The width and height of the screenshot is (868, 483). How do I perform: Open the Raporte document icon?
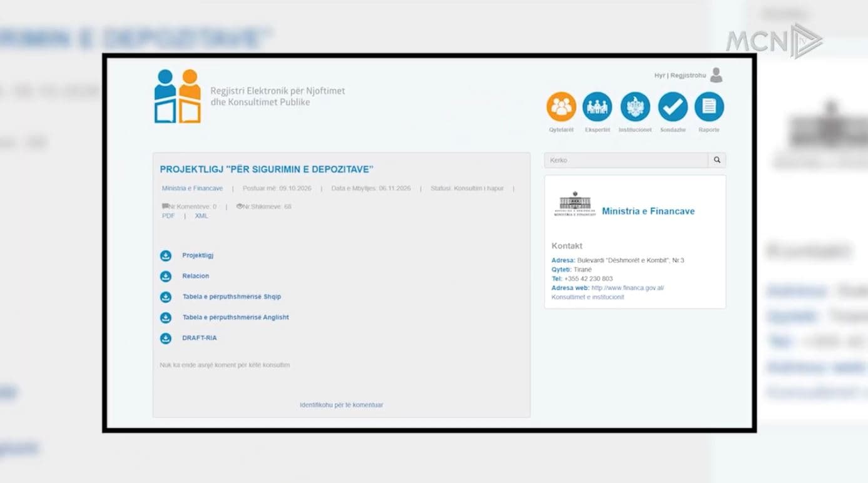click(709, 107)
